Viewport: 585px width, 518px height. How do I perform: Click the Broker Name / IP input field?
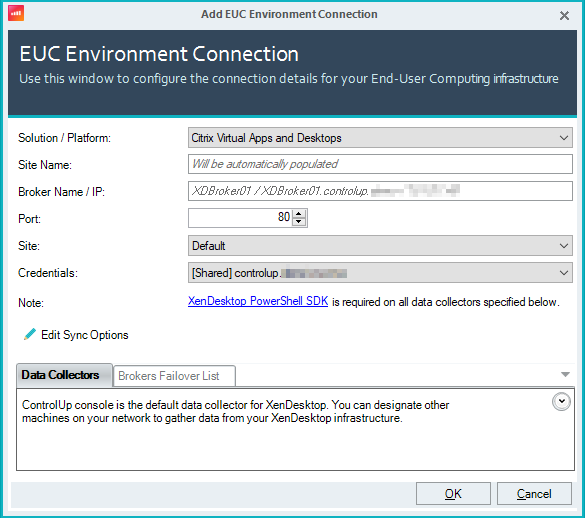[x=380, y=191]
